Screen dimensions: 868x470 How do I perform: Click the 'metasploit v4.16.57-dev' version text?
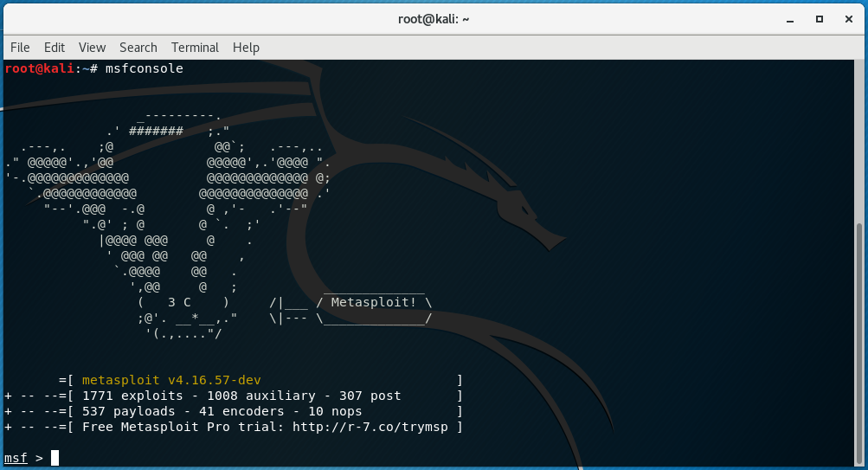pyautogui.click(x=171, y=380)
